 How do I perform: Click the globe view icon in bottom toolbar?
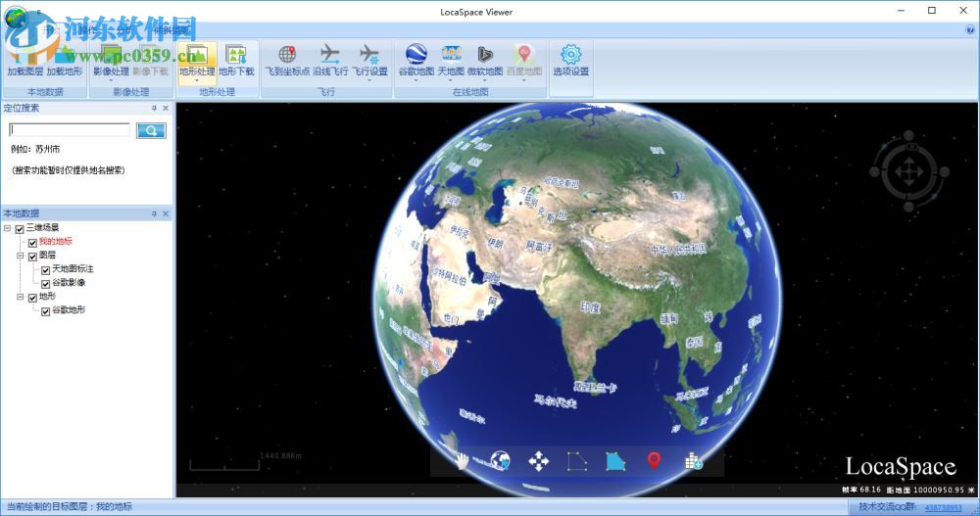click(500, 461)
